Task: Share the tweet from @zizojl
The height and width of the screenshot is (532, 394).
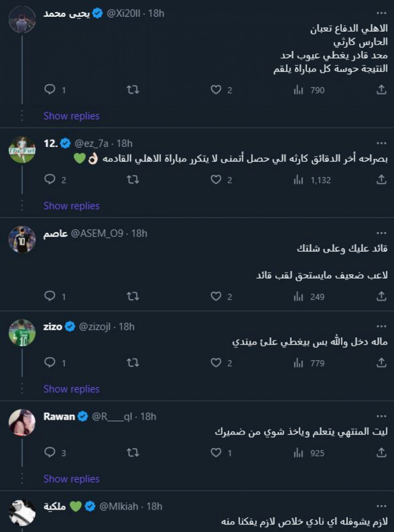Action: (381, 363)
